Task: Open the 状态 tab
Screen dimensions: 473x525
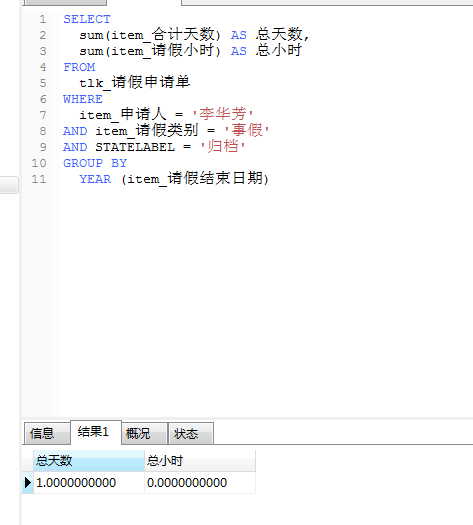Action: 190,433
